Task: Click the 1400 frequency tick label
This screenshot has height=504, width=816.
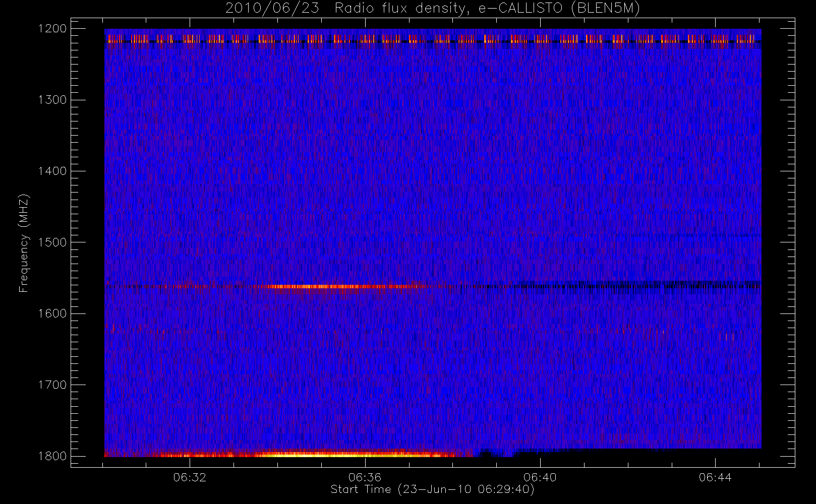Action: [52, 171]
